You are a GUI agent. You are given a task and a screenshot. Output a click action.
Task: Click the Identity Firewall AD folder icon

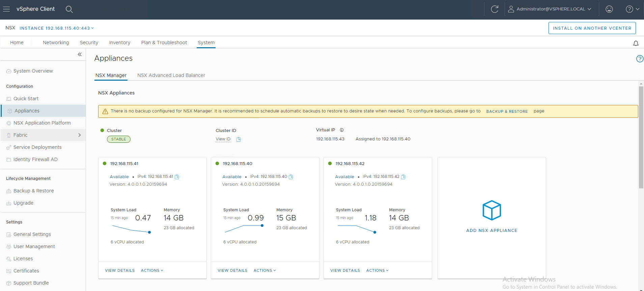(x=9, y=160)
